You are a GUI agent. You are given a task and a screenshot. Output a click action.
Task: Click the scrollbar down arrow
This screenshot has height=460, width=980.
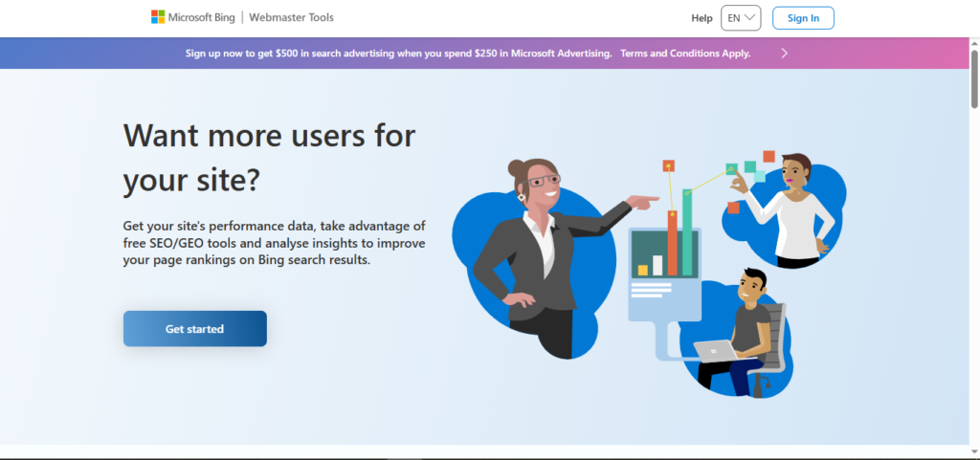(x=974, y=450)
